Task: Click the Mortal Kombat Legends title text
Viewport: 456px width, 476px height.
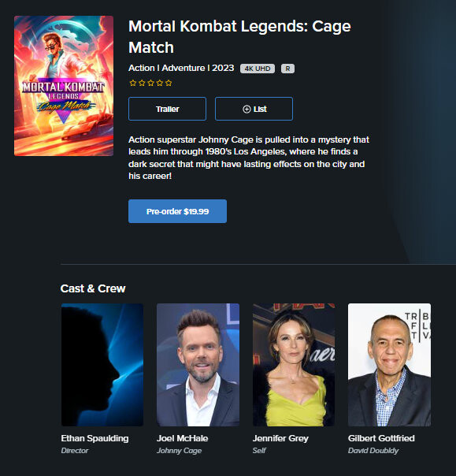Action: (x=239, y=37)
